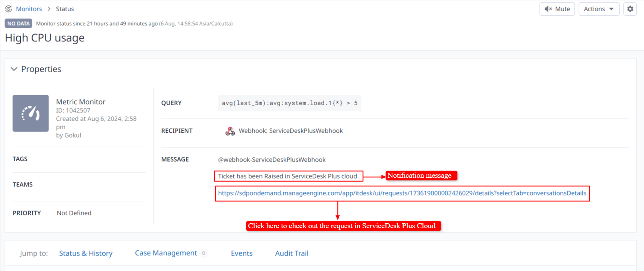The height and width of the screenshot is (271, 644).
Task: Click the NO DATA status badge
Action: coord(18,23)
